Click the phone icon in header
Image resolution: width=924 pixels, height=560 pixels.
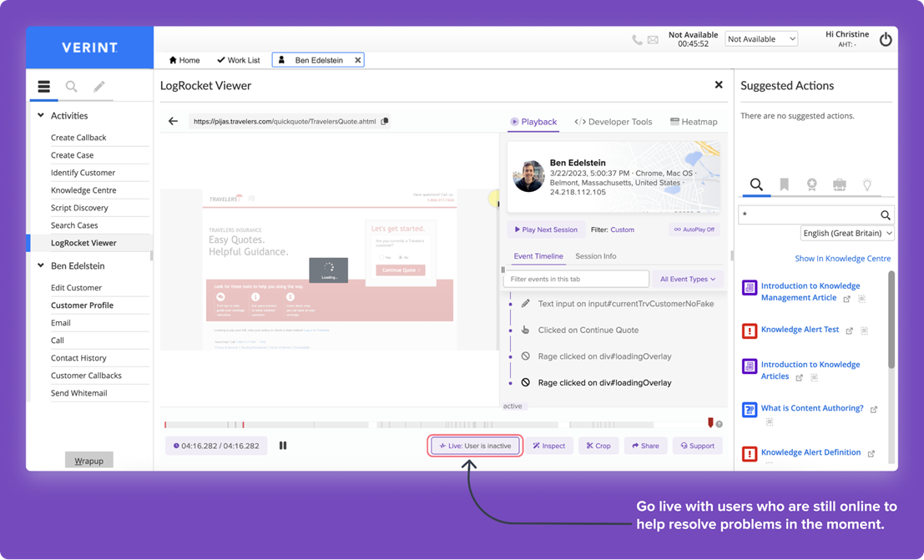[637, 40]
